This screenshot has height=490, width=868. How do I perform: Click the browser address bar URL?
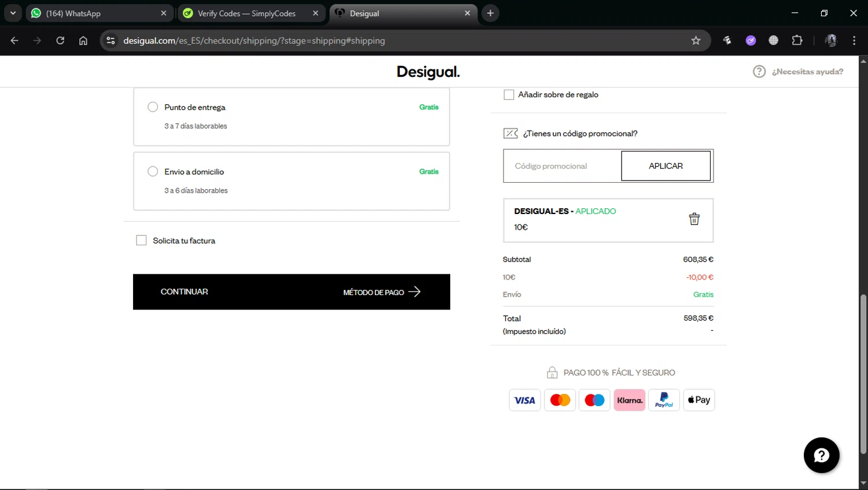point(254,40)
